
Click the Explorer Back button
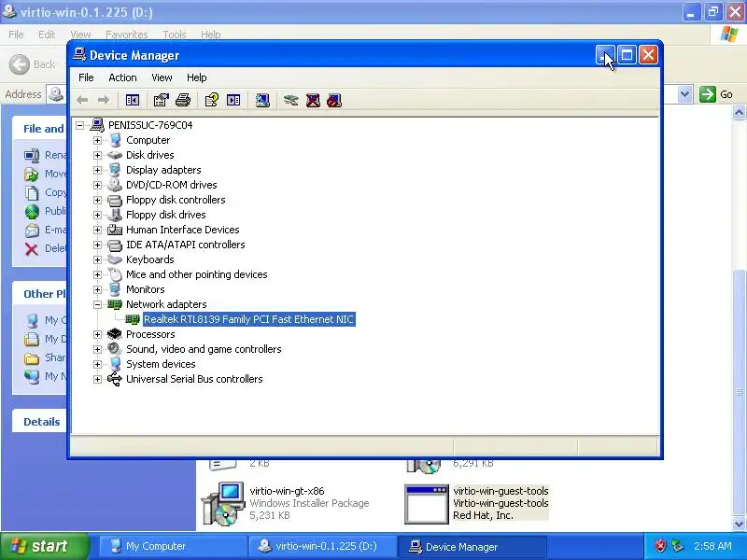click(x=33, y=64)
